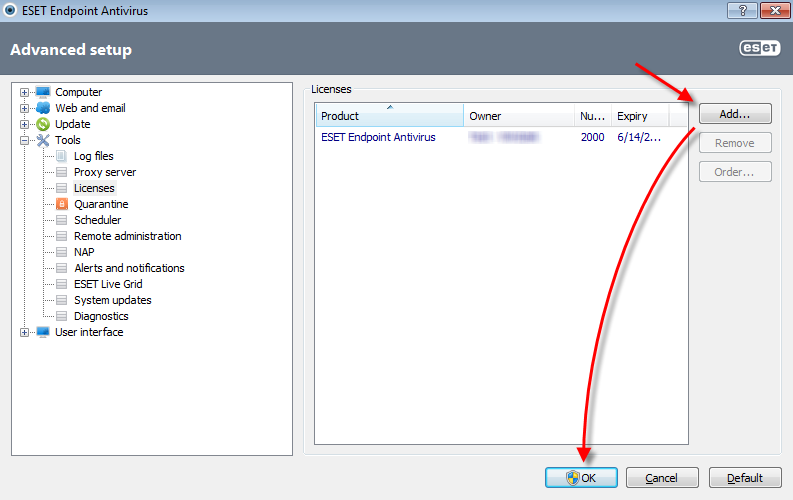793x500 pixels.
Task: Click the Licenses list icon
Action: pyautogui.click(x=61, y=188)
